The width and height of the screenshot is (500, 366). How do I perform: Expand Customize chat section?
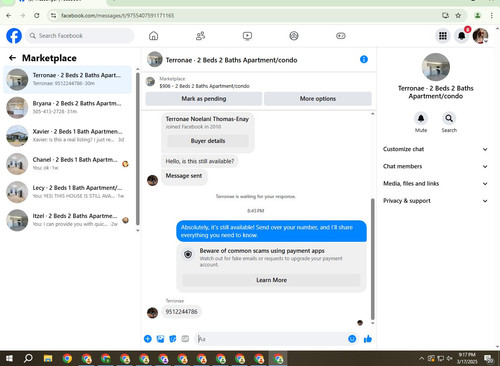tap(435, 149)
